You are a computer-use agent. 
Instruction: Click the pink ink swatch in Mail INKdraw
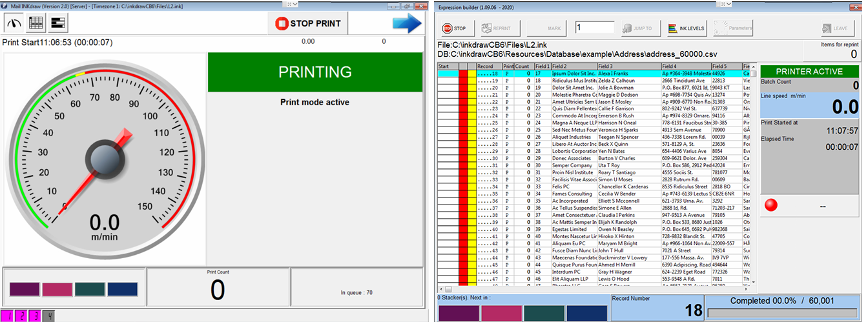57,290
